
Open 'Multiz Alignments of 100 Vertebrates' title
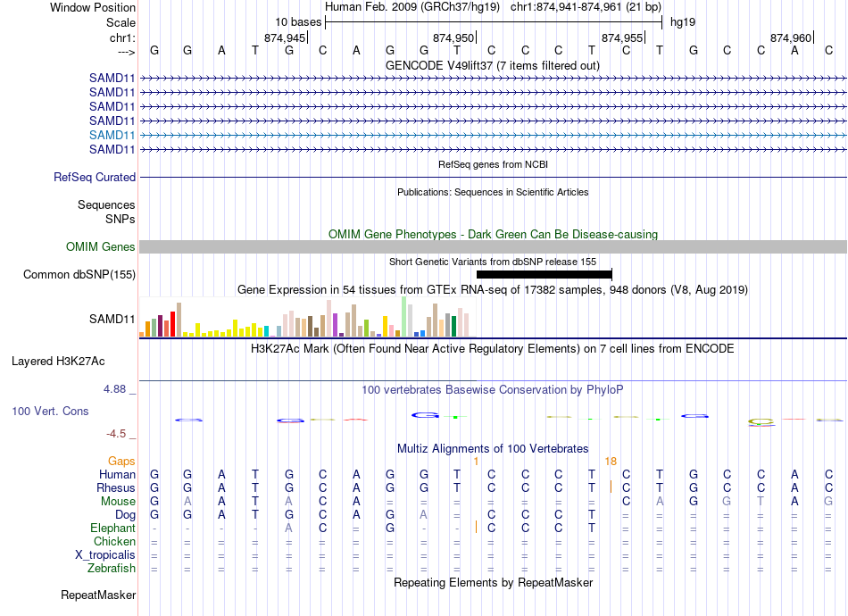coord(493,449)
